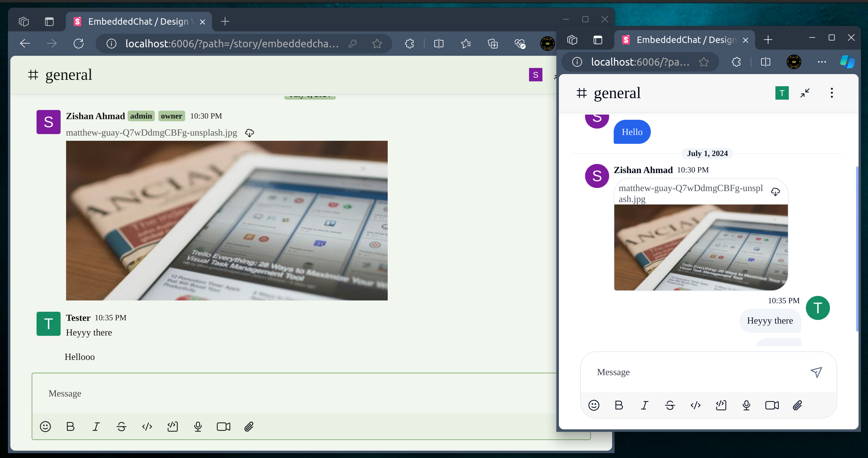Start audio recording in left chat toolbar

coord(198,427)
